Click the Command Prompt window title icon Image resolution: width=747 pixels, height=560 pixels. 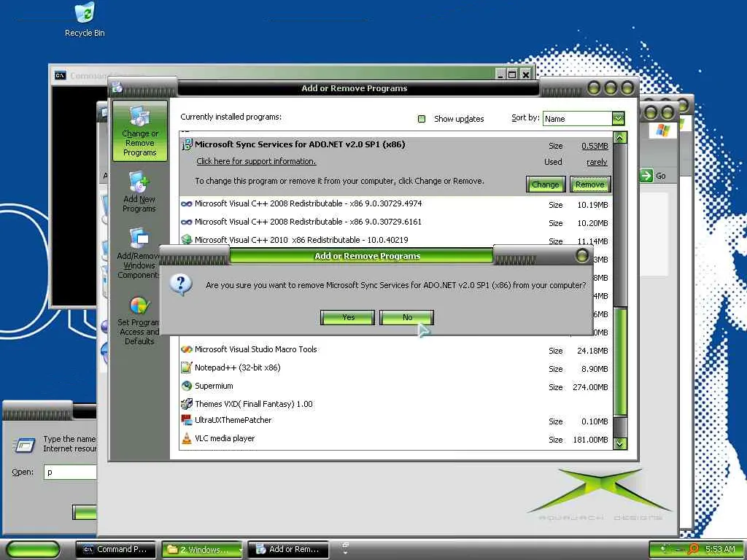click(60, 75)
